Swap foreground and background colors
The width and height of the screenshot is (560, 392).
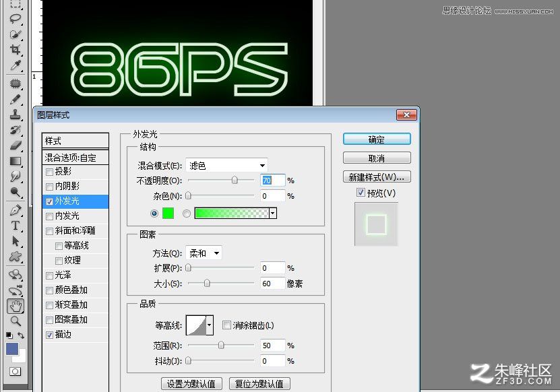(x=21, y=335)
